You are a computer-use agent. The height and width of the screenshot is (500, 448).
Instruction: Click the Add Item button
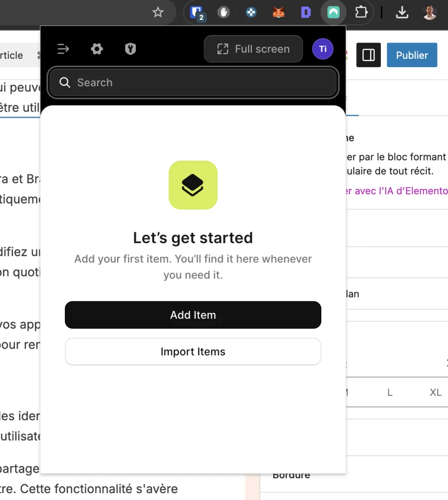(193, 315)
